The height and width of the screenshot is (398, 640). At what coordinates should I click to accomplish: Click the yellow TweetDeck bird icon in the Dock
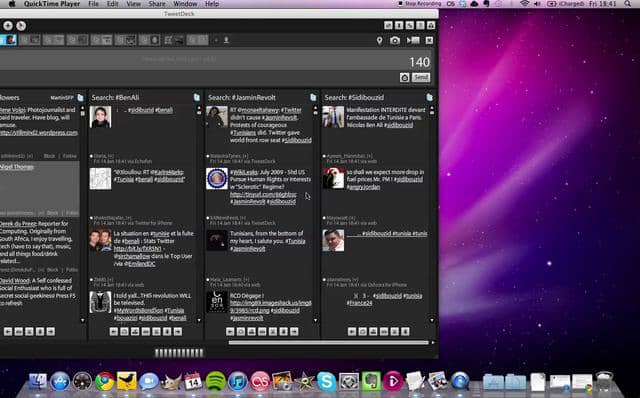[x=127, y=382]
